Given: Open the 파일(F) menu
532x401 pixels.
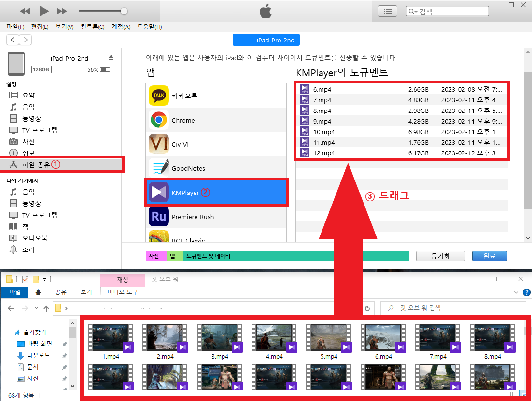Looking at the screenshot, I should pyautogui.click(x=15, y=27).
